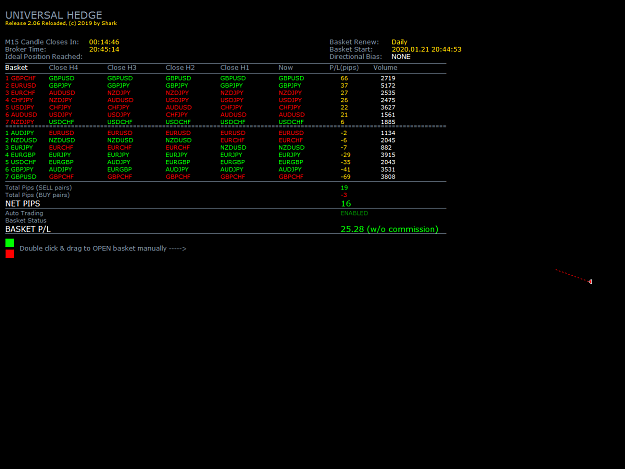Screen dimensions: 625x469
Task: Click the NET PIPS label
Action: [x=23, y=204]
